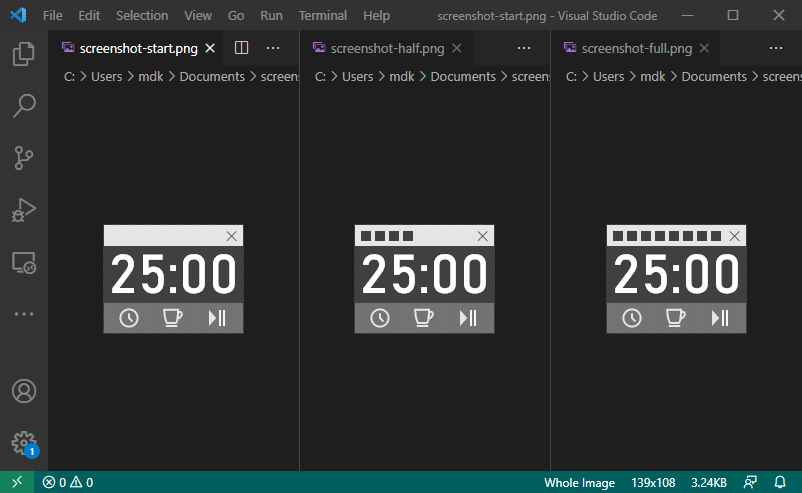This screenshot has height=493, width=802.
Task: Click the notifications bell in status bar
Action: (780, 482)
